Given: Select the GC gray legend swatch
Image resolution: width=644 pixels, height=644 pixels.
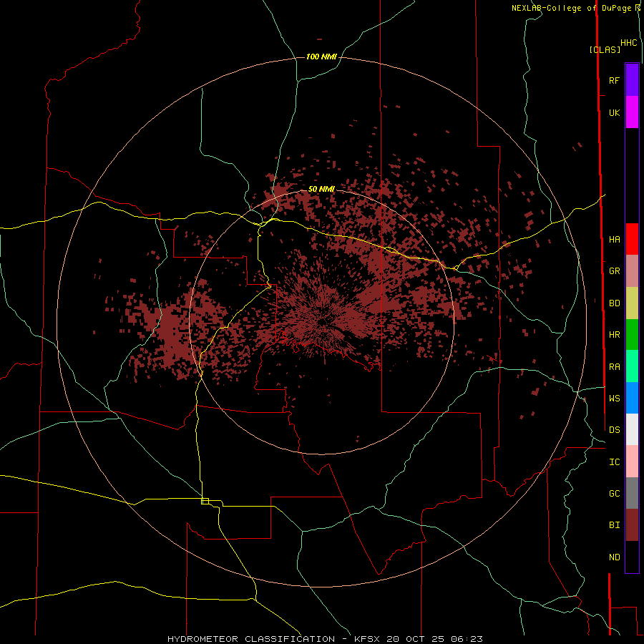Looking at the screenshot, I should click(x=632, y=493).
